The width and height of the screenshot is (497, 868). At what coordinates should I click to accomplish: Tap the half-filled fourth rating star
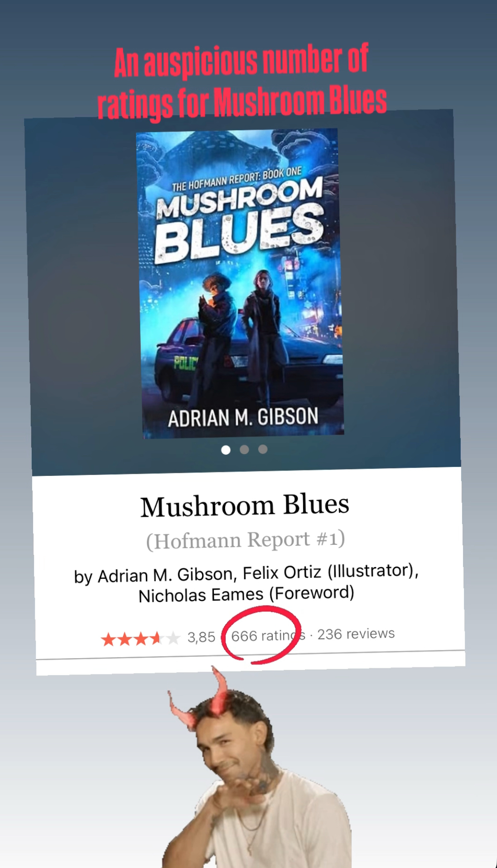tap(157, 638)
